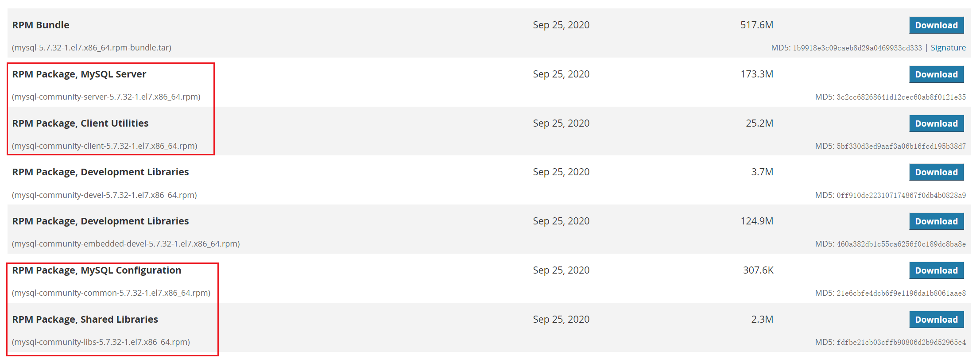Click the RPM Bundle MD5 checksum value
The height and width of the screenshot is (359, 980).
[x=857, y=48]
